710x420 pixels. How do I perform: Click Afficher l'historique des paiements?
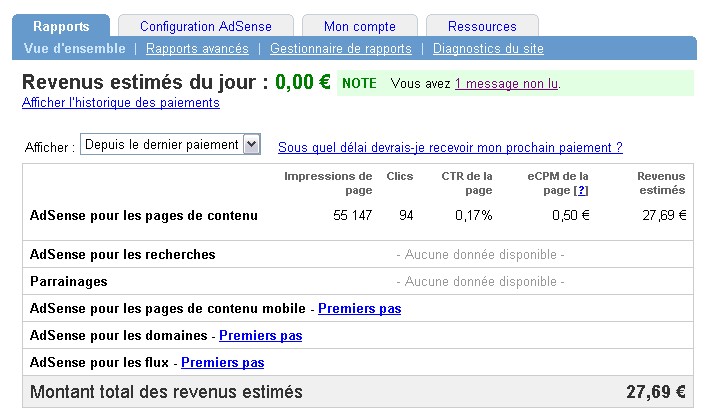coord(121,103)
